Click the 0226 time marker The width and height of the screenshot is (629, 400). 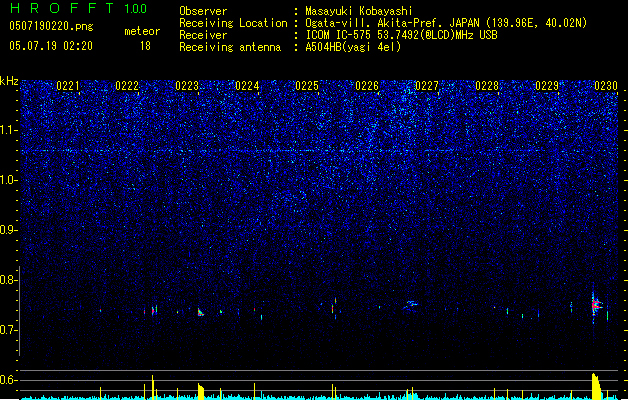pos(367,86)
